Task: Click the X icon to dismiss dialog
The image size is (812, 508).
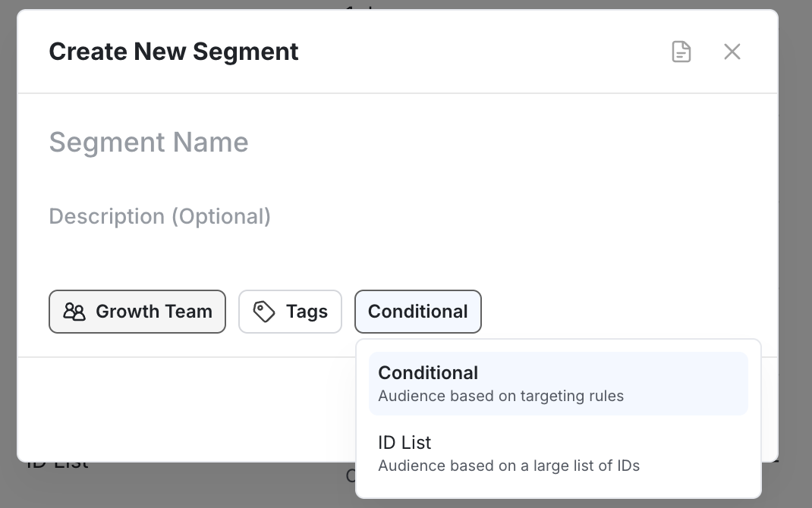Action: click(732, 52)
